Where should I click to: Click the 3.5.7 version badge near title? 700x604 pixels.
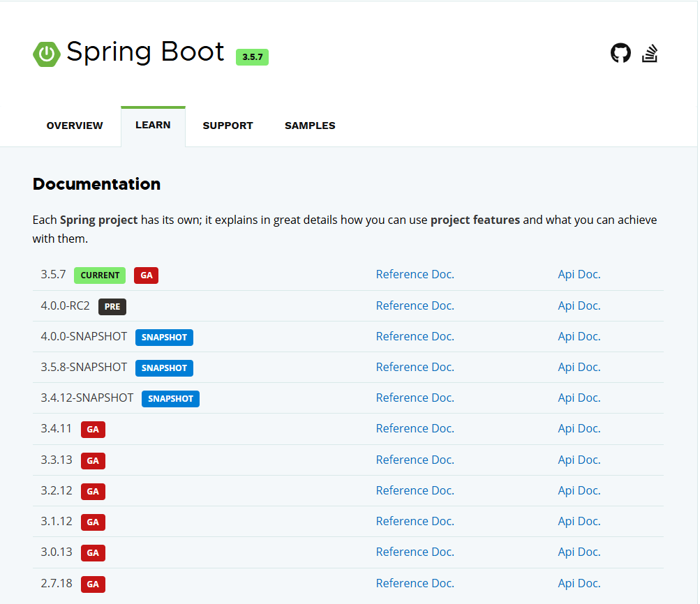coord(252,57)
